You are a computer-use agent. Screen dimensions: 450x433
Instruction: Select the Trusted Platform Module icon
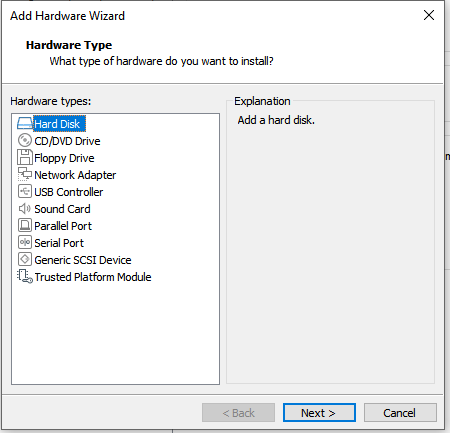click(x=25, y=276)
